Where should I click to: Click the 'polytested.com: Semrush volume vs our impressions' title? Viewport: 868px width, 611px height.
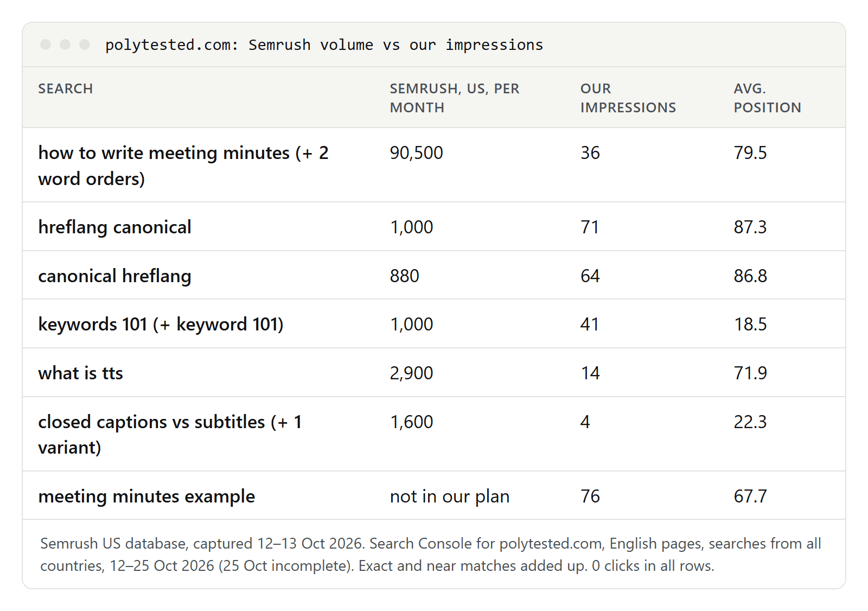point(324,45)
